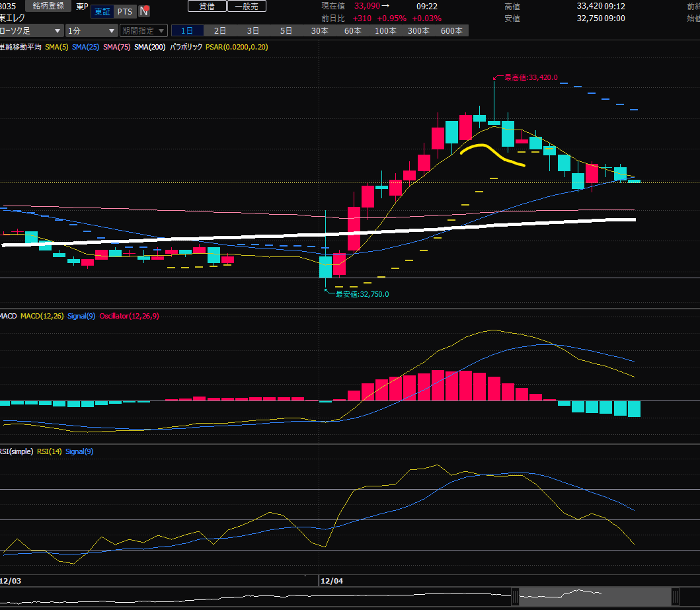
Task: Choose the 30本 bar count tab
Action: click(x=319, y=31)
